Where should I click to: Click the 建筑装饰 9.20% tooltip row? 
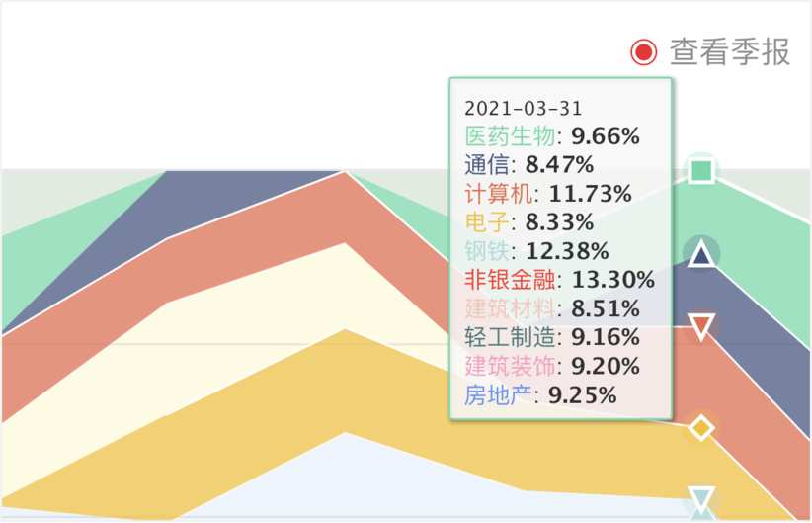[551, 366]
